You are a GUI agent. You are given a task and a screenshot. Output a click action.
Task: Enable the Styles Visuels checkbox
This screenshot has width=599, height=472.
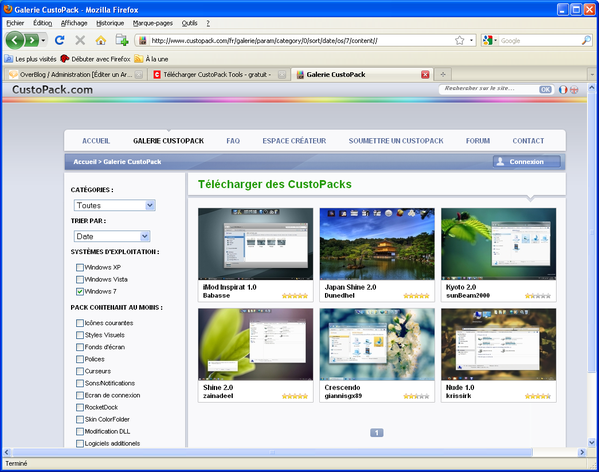coord(80,335)
